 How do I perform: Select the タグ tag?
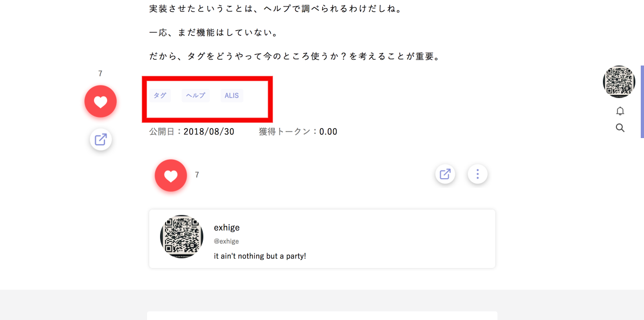(160, 95)
